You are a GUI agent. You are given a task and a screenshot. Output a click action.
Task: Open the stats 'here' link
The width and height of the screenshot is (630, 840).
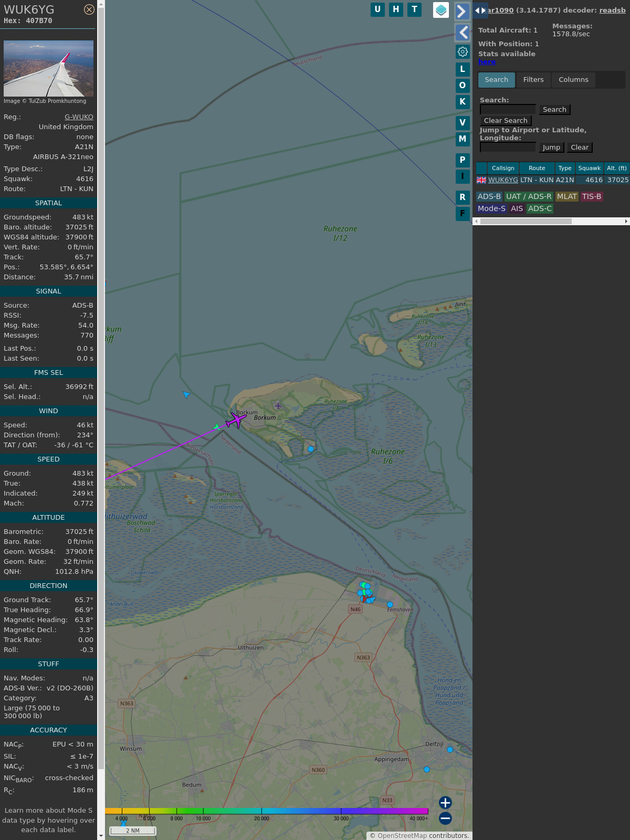[x=487, y=61]
